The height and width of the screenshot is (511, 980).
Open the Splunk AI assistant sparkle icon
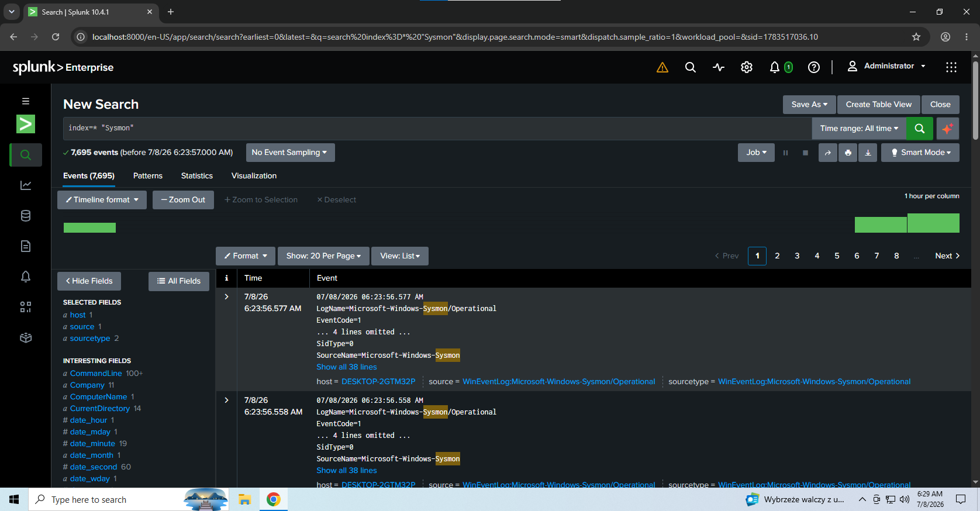tap(947, 129)
